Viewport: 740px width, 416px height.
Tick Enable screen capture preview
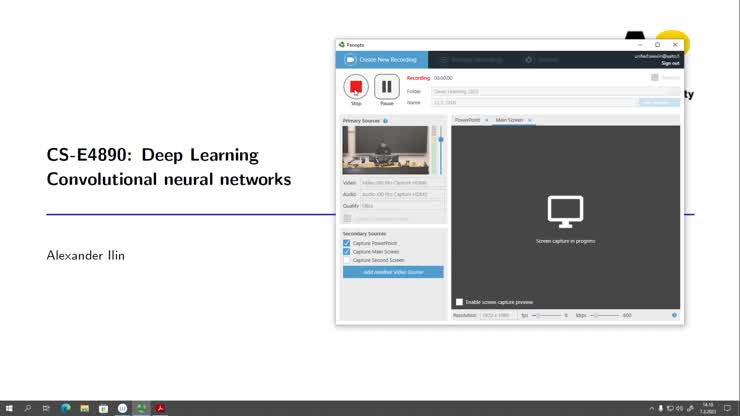[x=460, y=302]
